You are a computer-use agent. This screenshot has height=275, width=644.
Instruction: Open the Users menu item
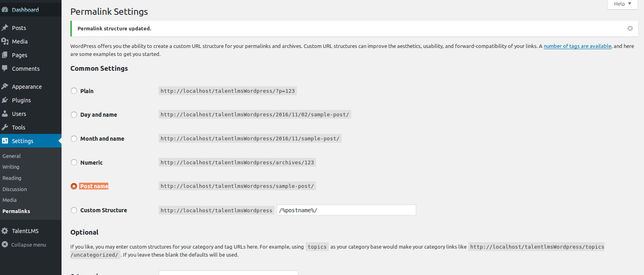[x=19, y=114]
